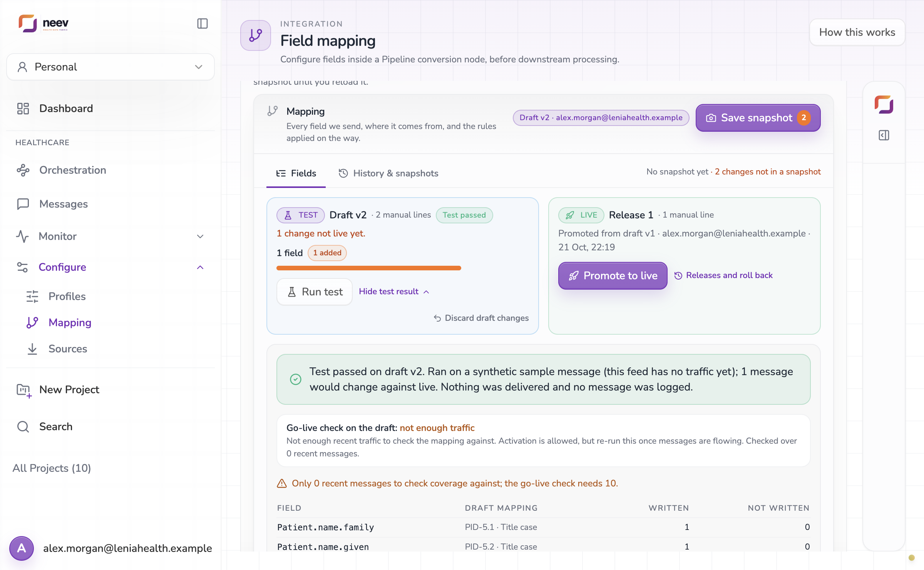Expand the right side panel icon
The image size is (924, 570).
pos(884,135)
